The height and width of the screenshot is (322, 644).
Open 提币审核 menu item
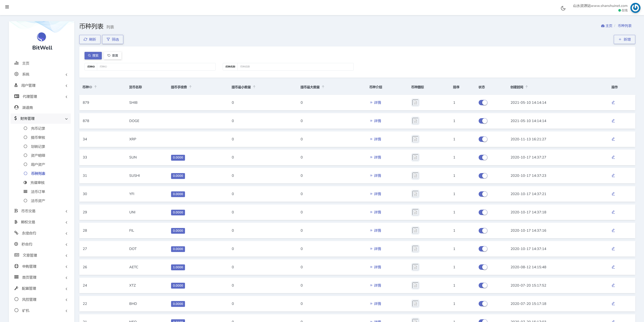click(38, 138)
